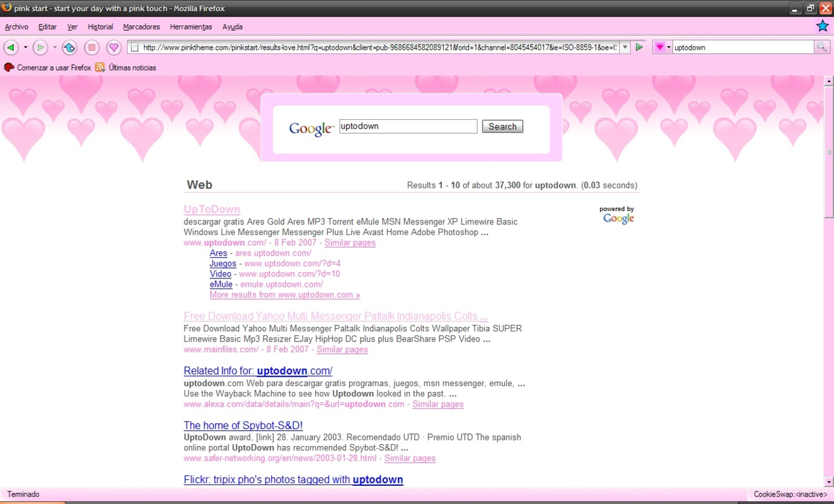Open back history dropdown arrow
Viewport: 834px width, 504px height.
[25, 47]
